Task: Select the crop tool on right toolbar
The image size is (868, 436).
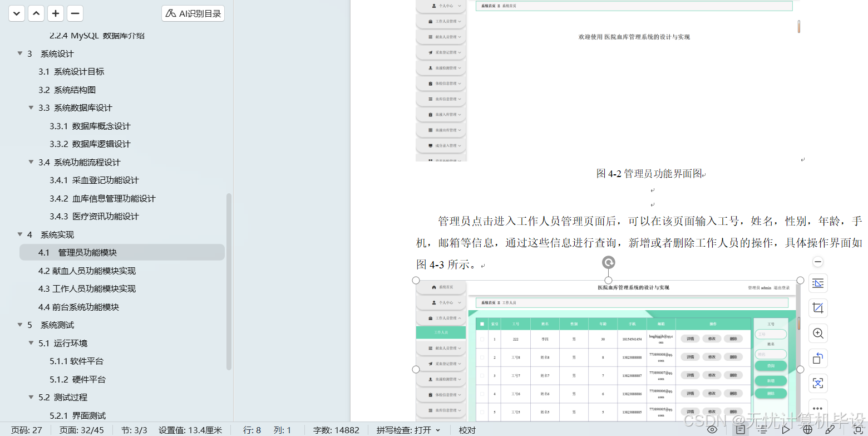Action: pos(817,308)
